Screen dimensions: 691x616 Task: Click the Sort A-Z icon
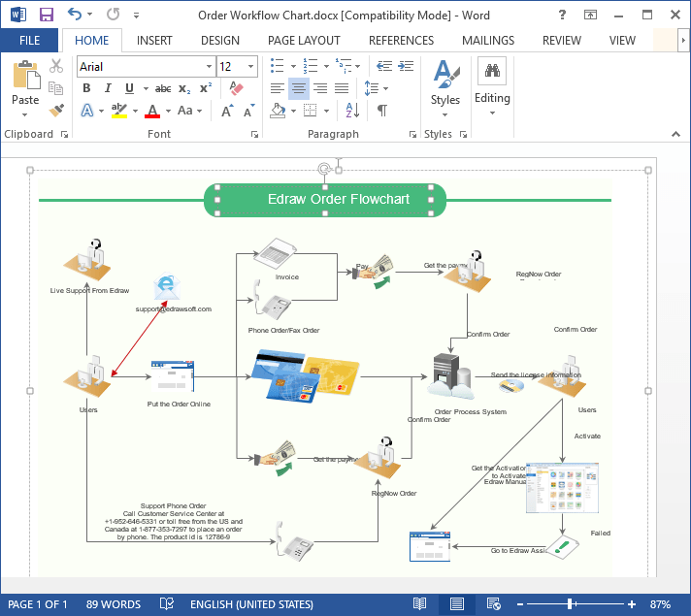click(x=353, y=111)
